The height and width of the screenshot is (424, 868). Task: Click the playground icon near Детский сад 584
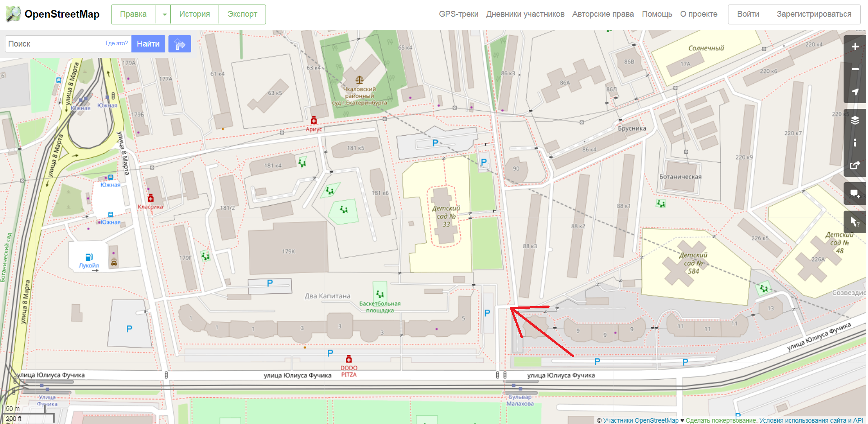tap(763, 287)
